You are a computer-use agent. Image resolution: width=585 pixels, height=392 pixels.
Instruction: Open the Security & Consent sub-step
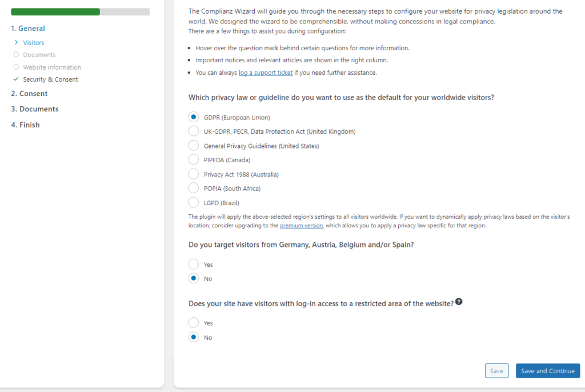(x=50, y=79)
